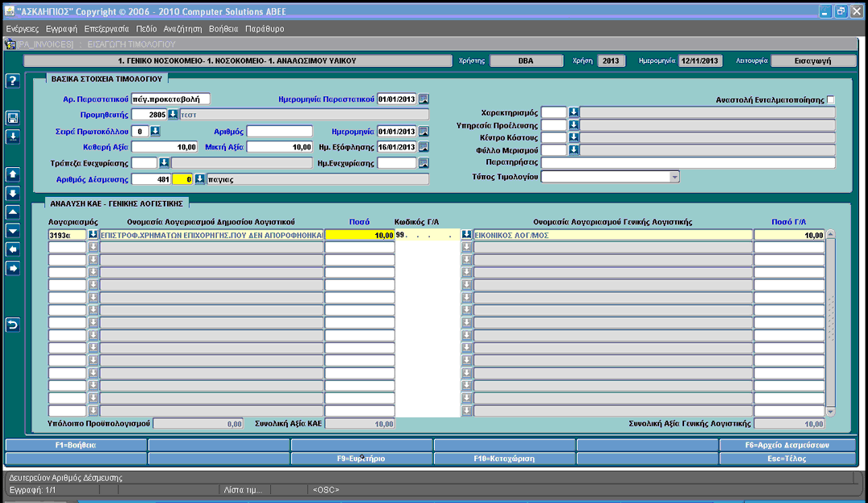Viewport: 868px width, 503px height.
Task: Click ΕΙΚΟΝΙΚΟΣ ΛΟΓ/ΜΟΣ account name
Action: pos(613,235)
